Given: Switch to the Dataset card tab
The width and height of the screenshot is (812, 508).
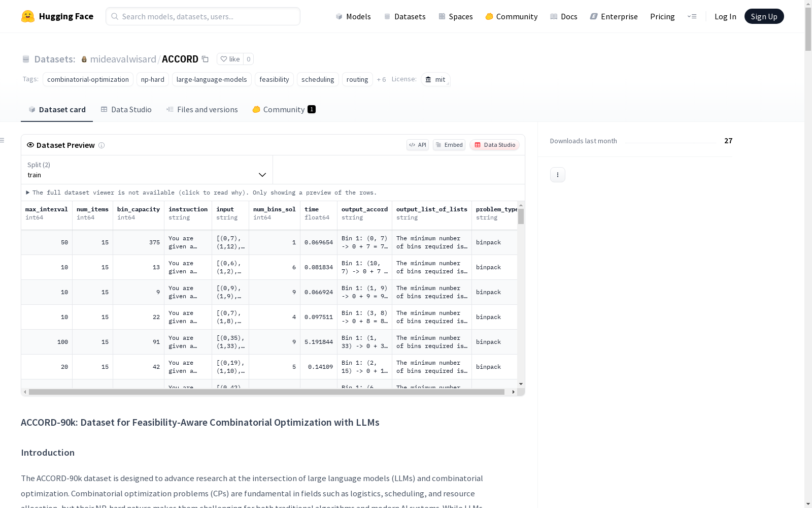Looking at the screenshot, I should 57,109.
